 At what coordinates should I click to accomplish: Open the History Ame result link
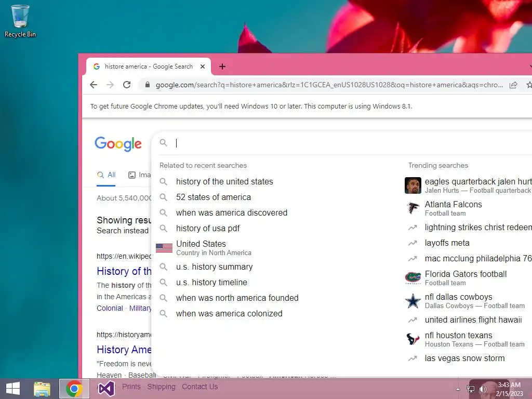pyautogui.click(x=124, y=350)
